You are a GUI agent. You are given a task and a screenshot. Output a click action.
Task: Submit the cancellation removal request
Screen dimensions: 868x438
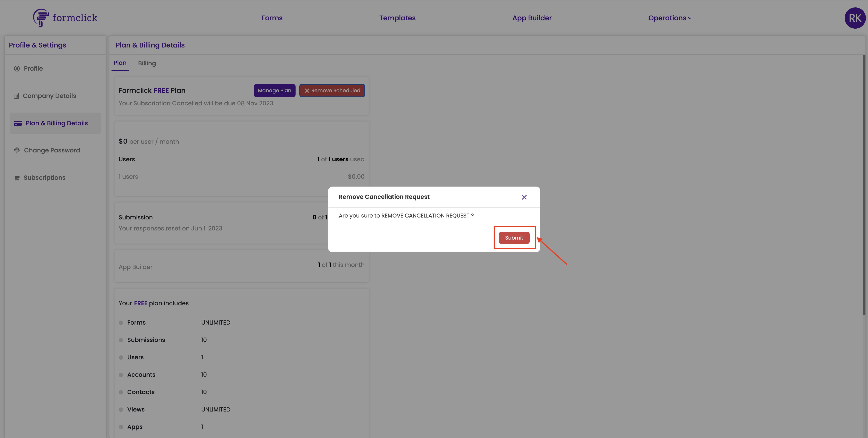tap(514, 237)
